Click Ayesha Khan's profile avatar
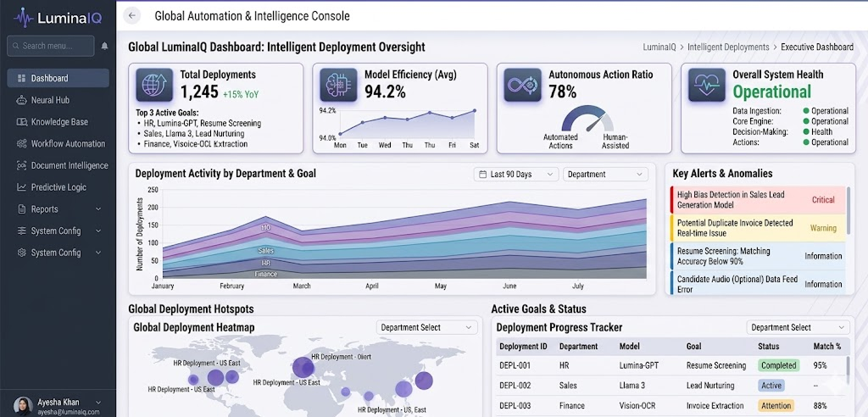This screenshot has width=868, height=417. 24,405
